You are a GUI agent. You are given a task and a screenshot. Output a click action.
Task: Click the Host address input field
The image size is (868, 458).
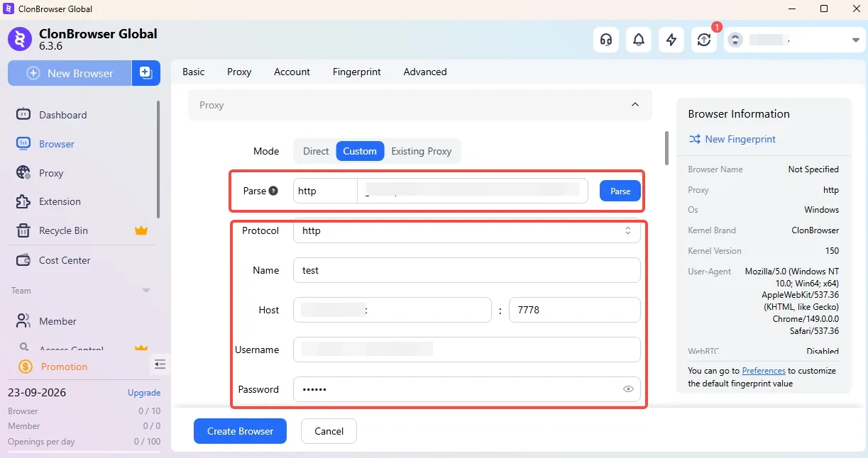pos(392,310)
